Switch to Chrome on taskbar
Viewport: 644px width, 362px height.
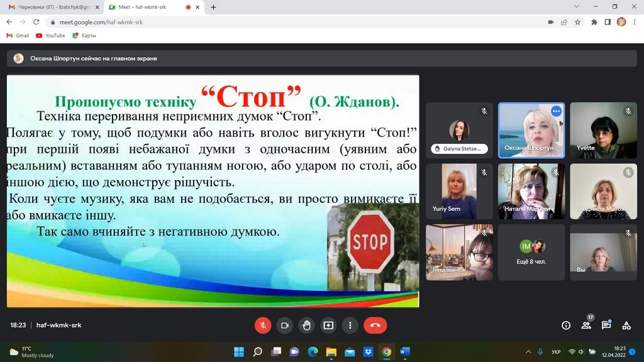387,352
